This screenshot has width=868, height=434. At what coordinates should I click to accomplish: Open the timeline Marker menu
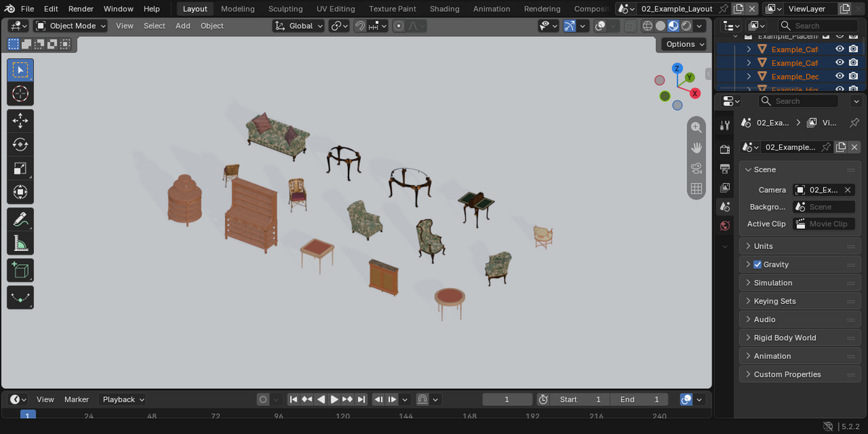(x=77, y=399)
